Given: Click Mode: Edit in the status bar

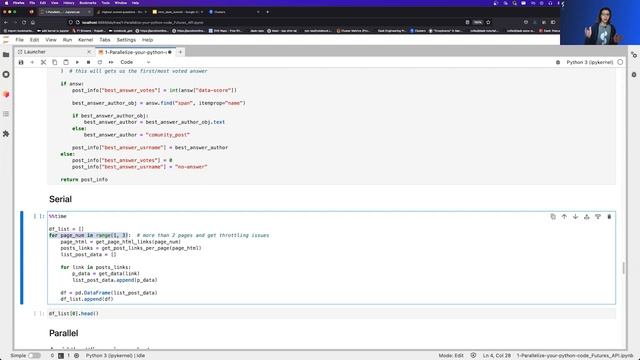Looking at the screenshot, I should [451, 356].
